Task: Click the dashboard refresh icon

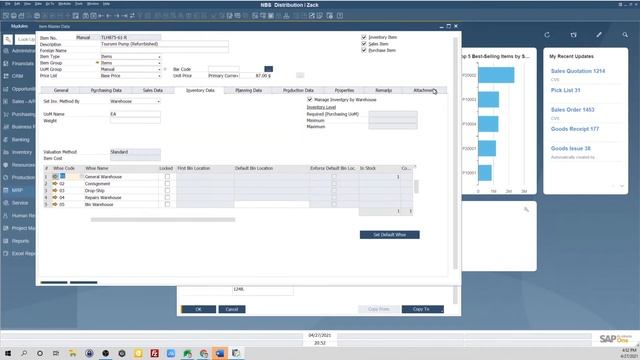Action: pyautogui.click(x=547, y=35)
